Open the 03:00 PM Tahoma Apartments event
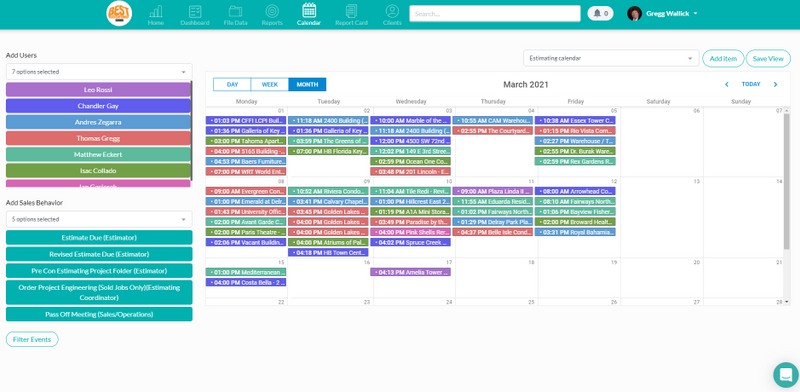This screenshot has height=392, width=800. [246, 141]
